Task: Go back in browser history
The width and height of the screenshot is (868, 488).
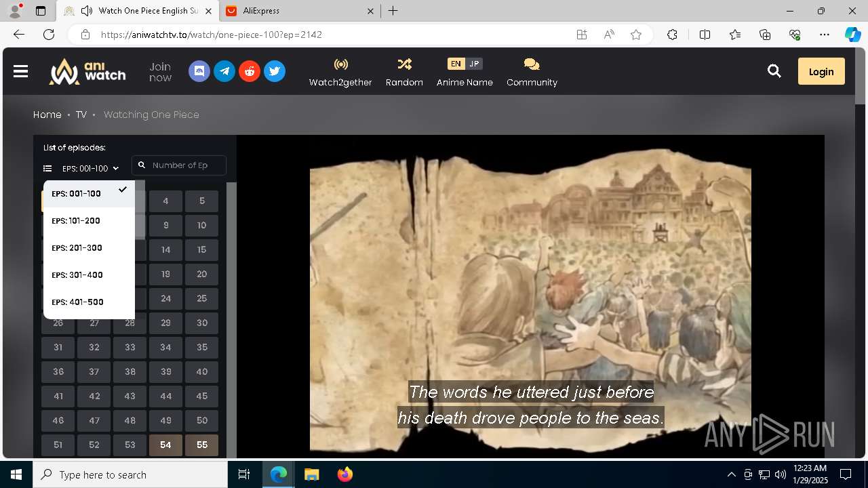Action: (19, 35)
